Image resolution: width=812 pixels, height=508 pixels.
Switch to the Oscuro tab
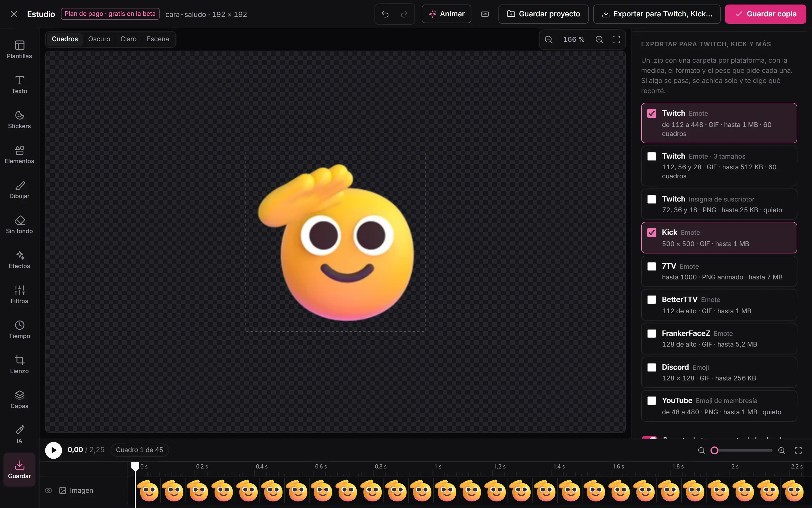coord(99,39)
